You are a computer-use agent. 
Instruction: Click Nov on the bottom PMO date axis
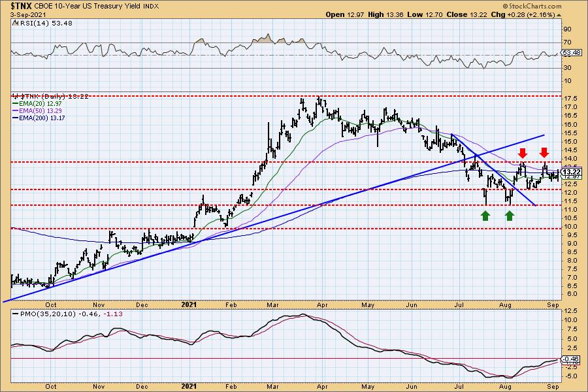99,386
